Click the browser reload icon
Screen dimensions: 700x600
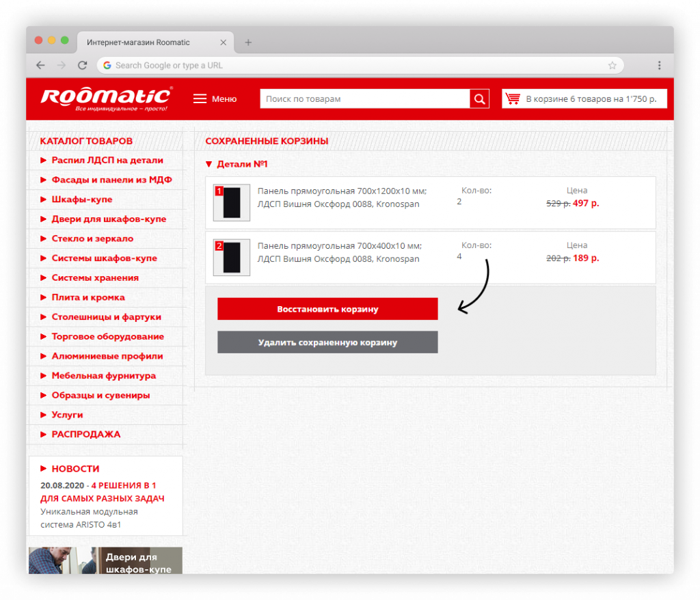click(82, 66)
